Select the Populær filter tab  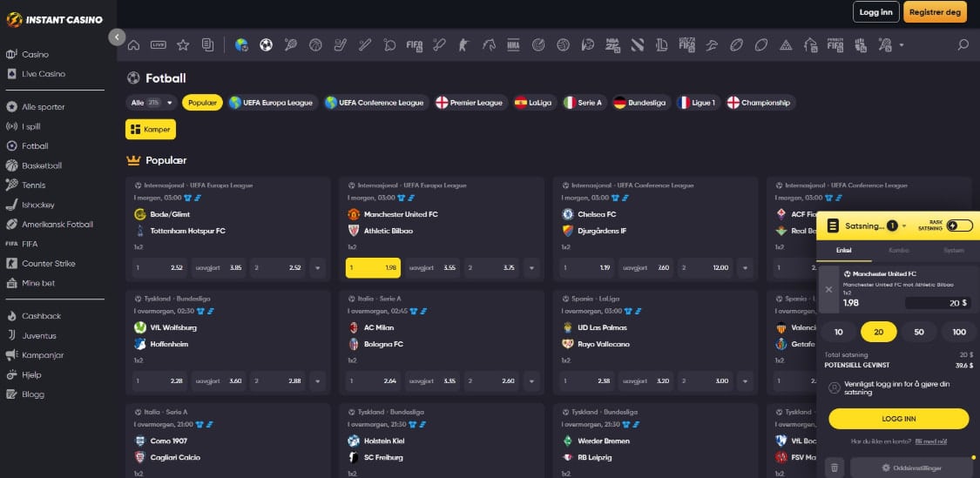(x=202, y=103)
